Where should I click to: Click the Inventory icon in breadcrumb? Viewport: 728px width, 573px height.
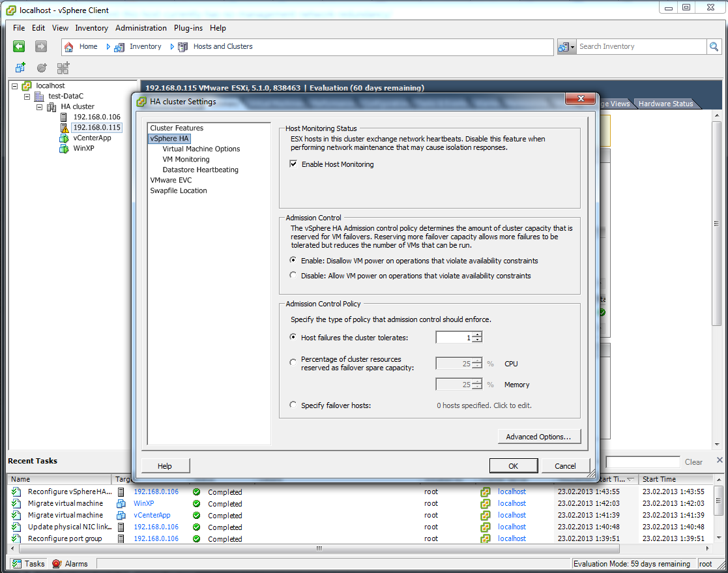point(119,47)
